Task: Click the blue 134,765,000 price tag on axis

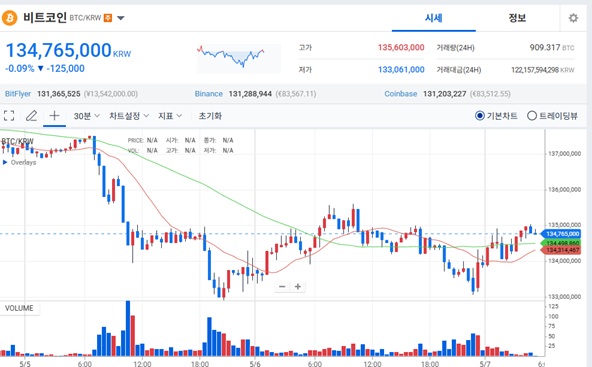Action: click(x=561, y=234)
